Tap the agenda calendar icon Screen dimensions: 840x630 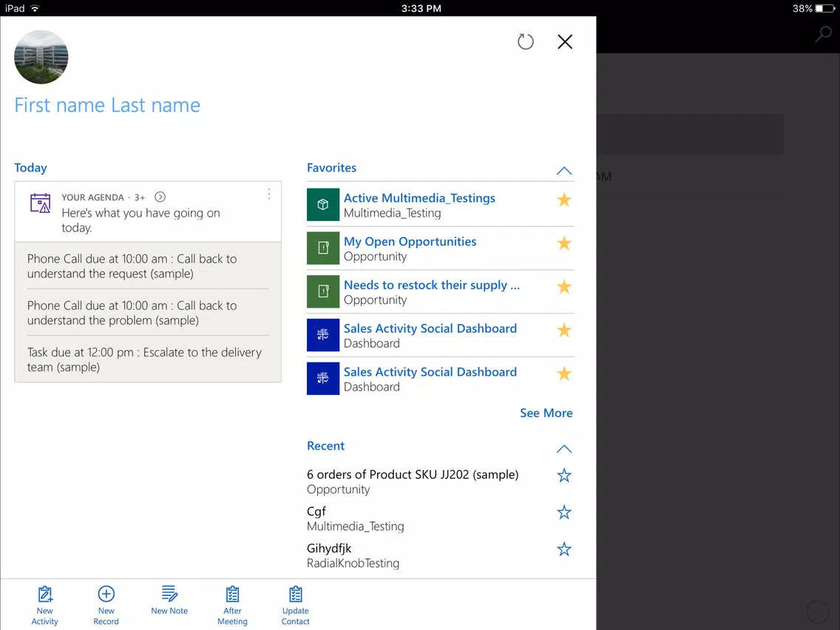(40, 203)
